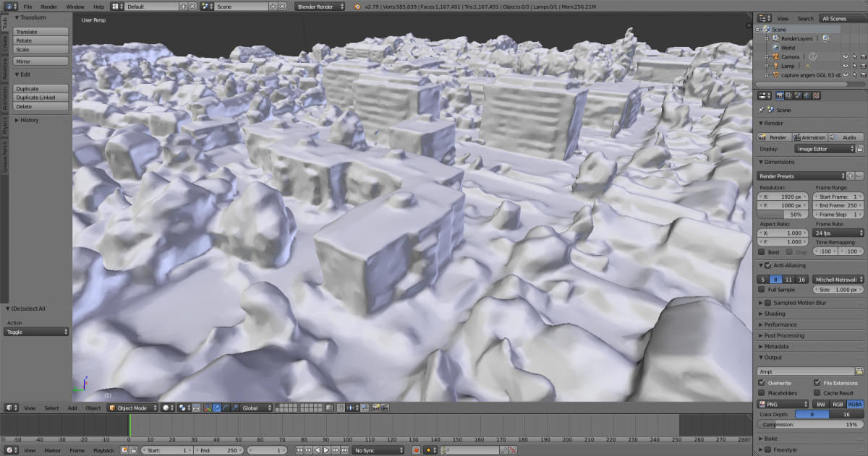Open the Render menu in the top bar

[49, 7]
